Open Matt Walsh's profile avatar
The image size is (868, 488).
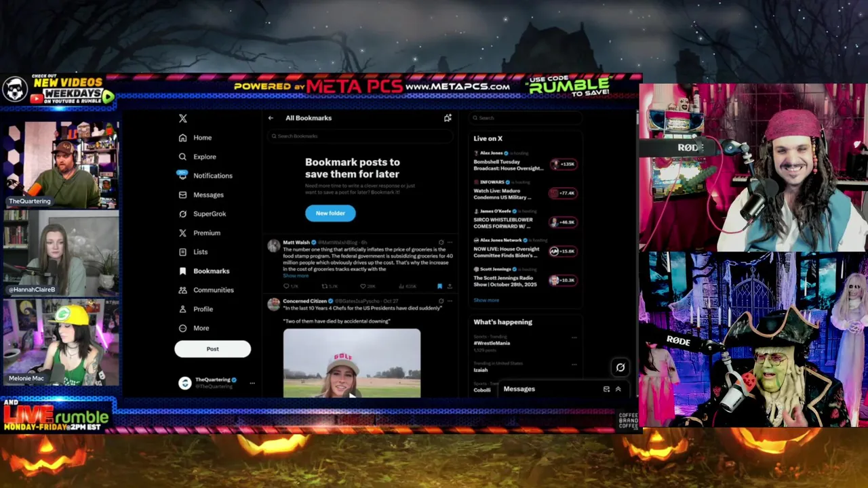(x=273, y=246)
